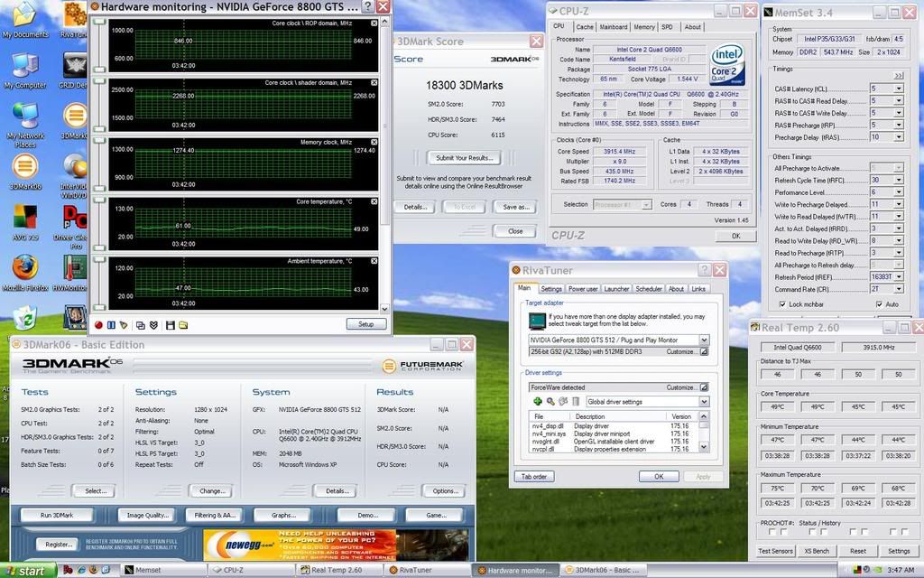Open the RAS# Precharge (tRP) dropdown
This screenshot has width=924, height=578.
click(x=899, y=125)
